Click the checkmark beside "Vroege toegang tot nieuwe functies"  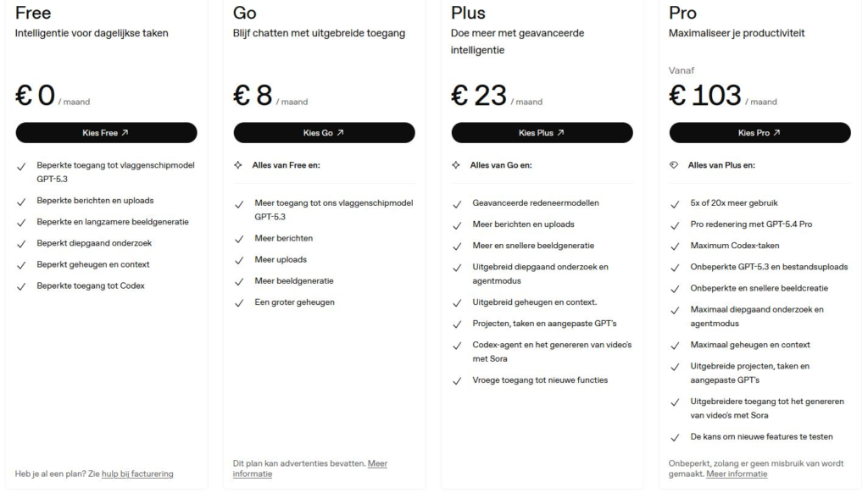pos(456,381)
